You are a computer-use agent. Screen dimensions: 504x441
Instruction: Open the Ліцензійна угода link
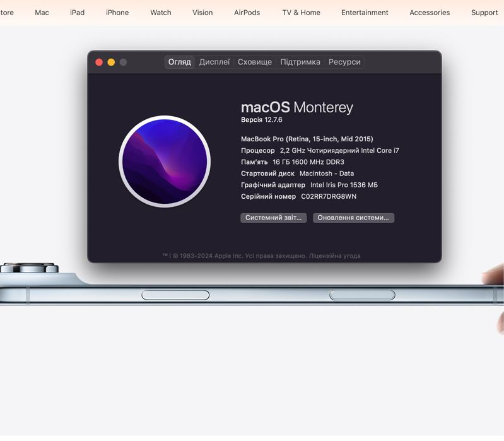tap(334, 256)
